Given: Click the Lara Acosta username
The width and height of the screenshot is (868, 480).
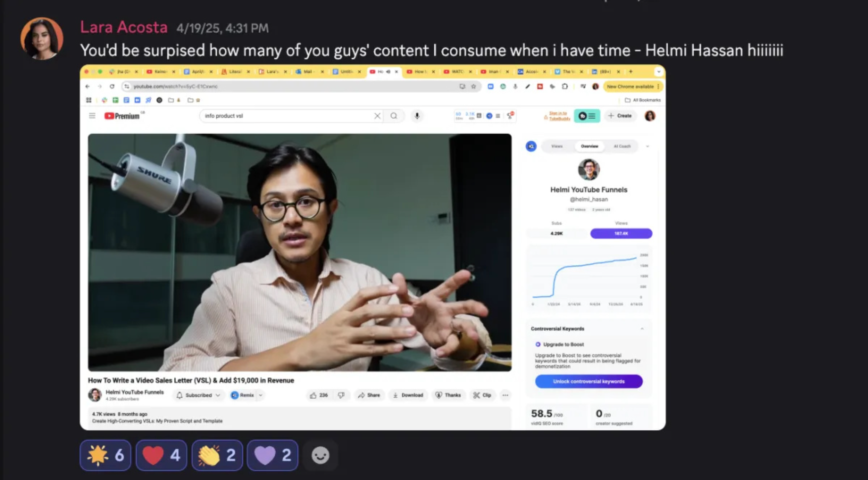Looking at the screenshot, I should [124, 27].
